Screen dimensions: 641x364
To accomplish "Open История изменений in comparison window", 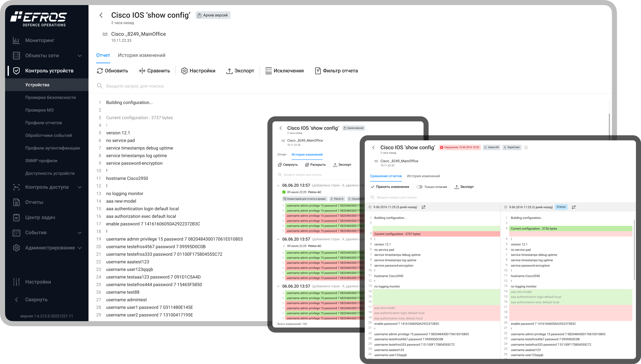I will pos(423,176).
